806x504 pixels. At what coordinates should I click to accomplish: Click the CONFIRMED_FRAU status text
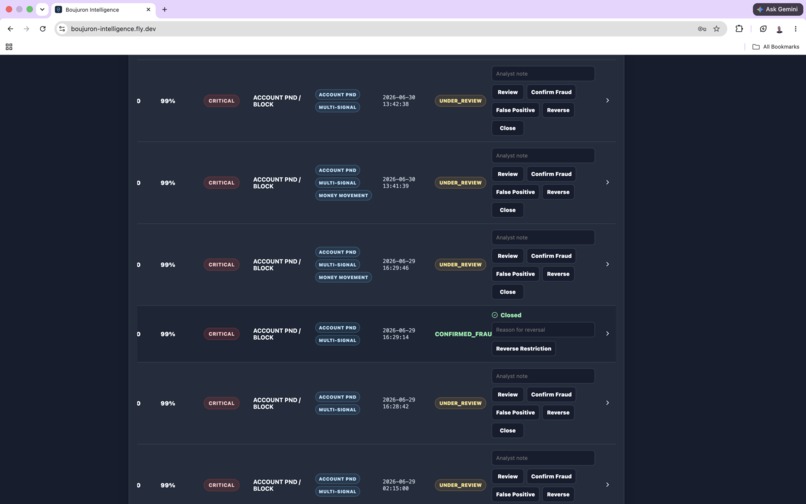463,334
